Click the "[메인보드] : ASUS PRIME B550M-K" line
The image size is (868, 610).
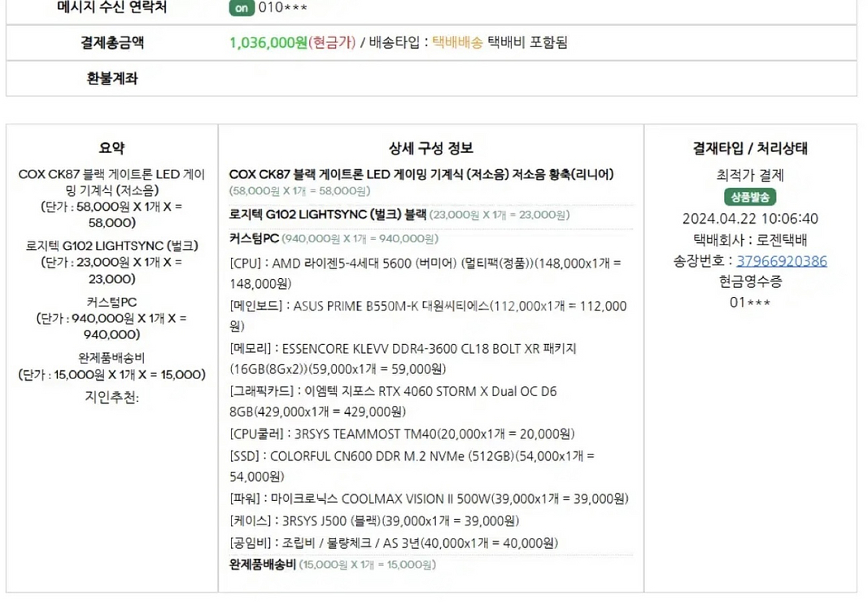point(428,316)
